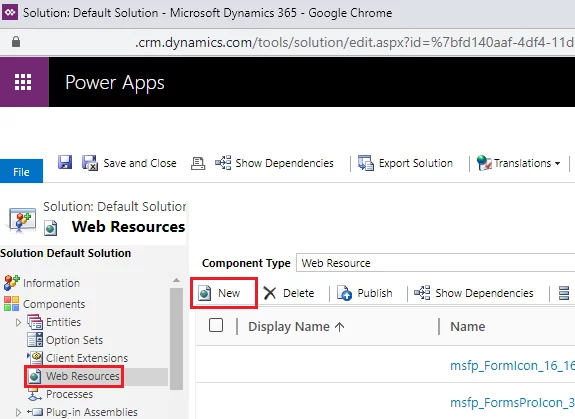
Task: Click the Delete X icon
Action: [x=270, y=293]
